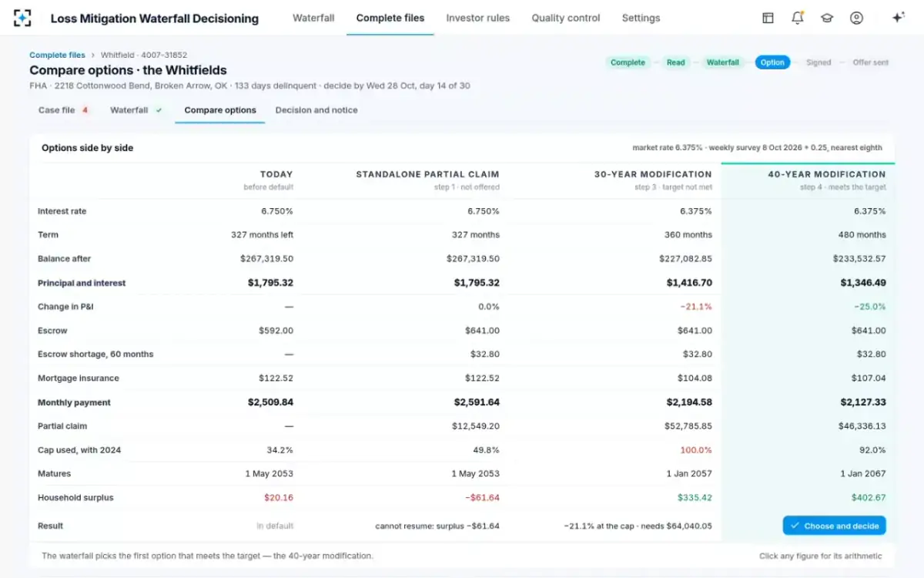Click the −25.0% change in P&I value
The image size is (924, 578).
[x=869, y=307]
